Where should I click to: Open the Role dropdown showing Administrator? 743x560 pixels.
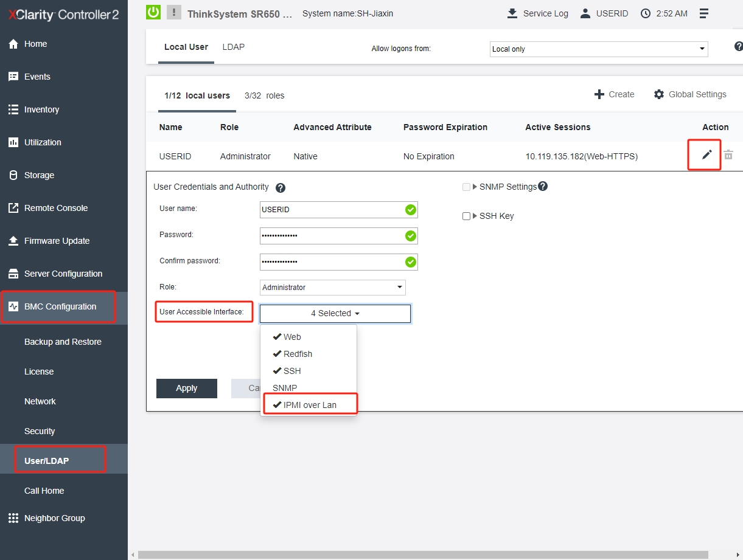332,287
